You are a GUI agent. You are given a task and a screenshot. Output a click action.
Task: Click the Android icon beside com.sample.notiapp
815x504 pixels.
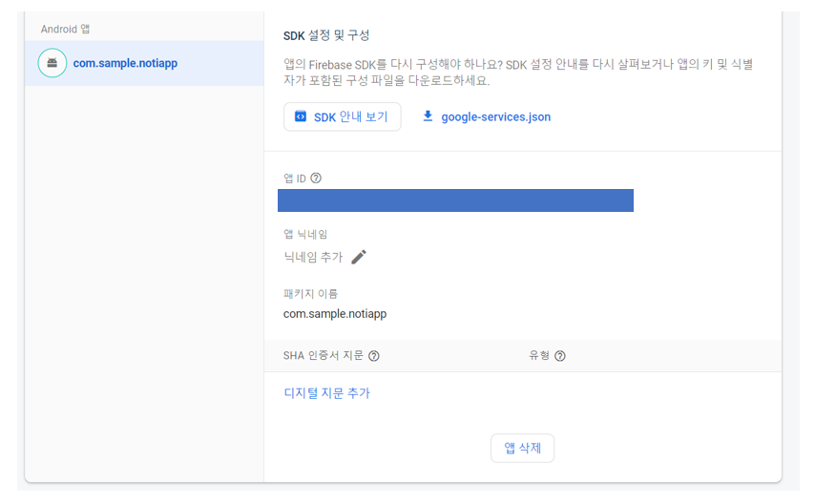52,63
